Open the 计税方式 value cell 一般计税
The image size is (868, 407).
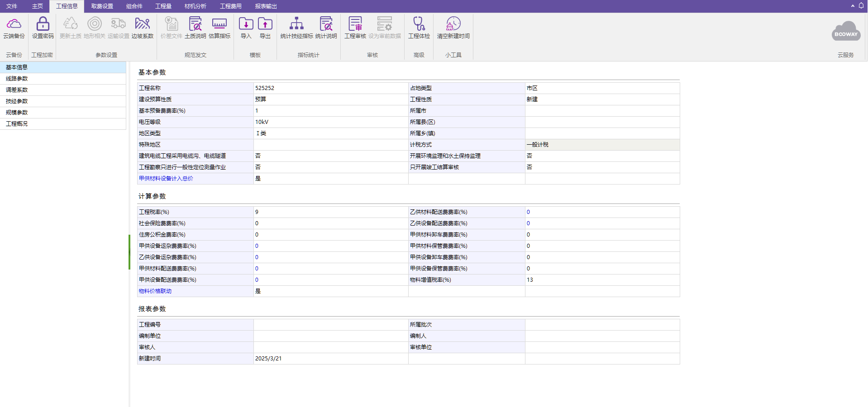602,145
